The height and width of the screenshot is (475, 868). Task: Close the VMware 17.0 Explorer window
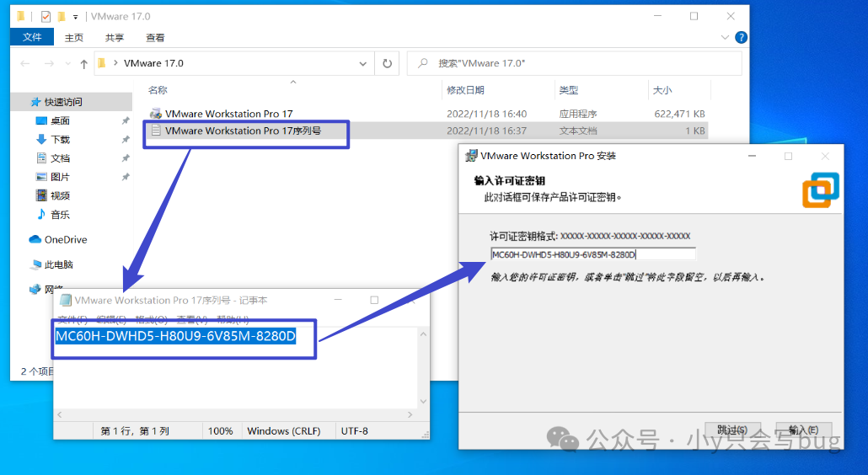click(731, 16)
